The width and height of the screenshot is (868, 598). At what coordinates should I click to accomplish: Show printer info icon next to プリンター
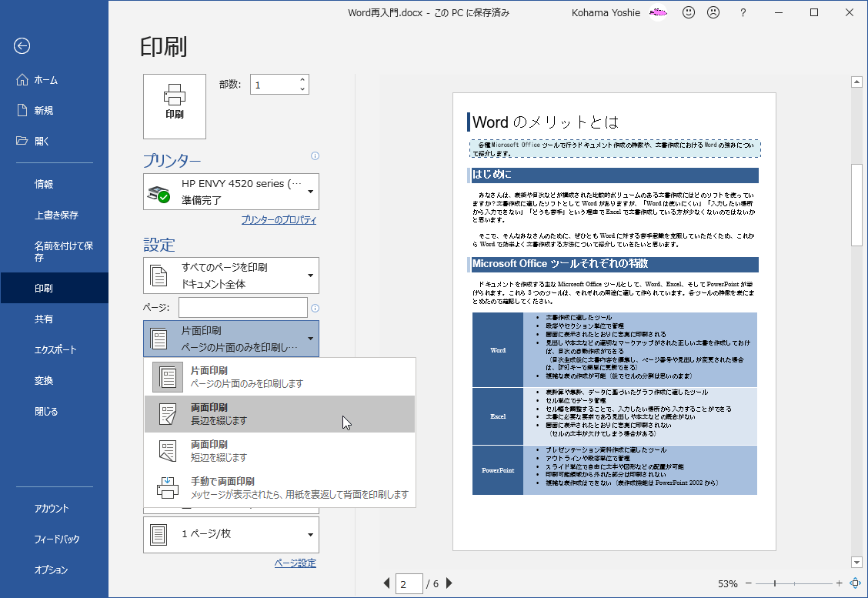(315, 155)
